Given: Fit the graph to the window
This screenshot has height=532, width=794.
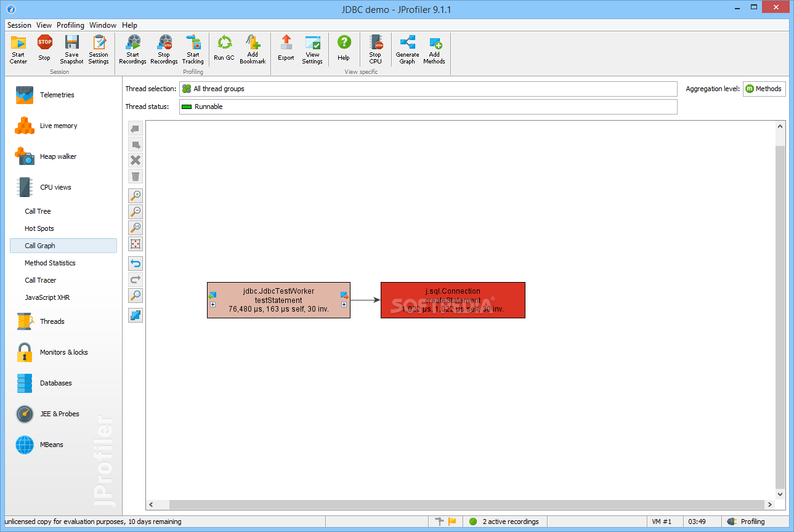Looking at the screenshot, I should click(x=136, y=244).
